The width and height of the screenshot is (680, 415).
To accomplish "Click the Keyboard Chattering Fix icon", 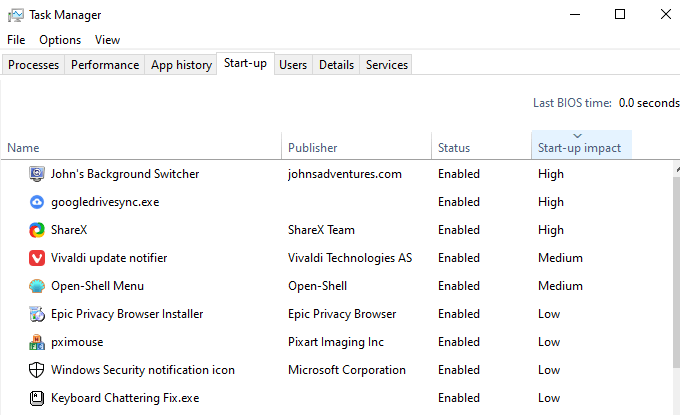I will pyautogui.click(x=36, y=398).
